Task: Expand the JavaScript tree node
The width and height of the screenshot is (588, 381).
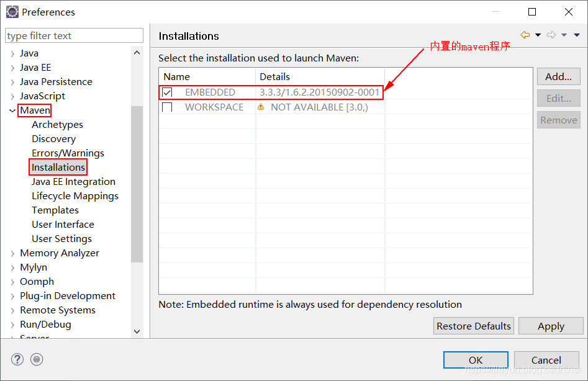Action: point(12,96)
